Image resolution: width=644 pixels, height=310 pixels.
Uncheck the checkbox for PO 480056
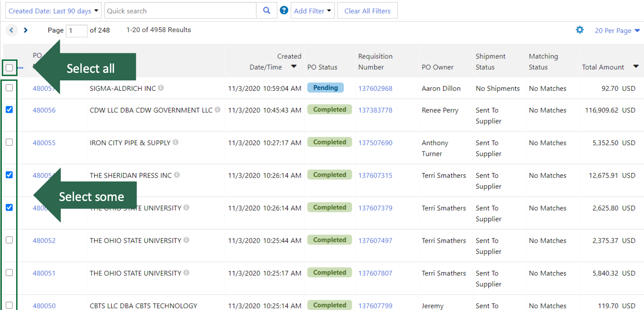9,109
